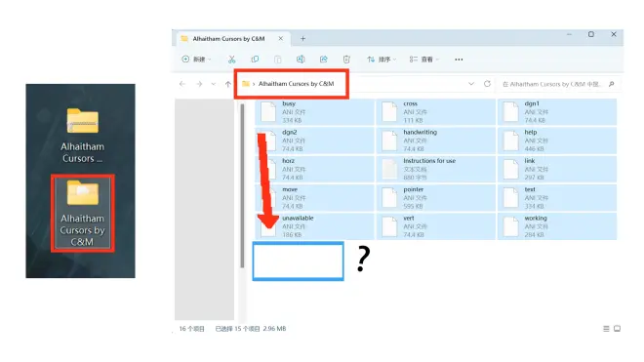Maximize the File Explorer window
The width and height of the screenshot is (644, 362).
click(591, 34)
